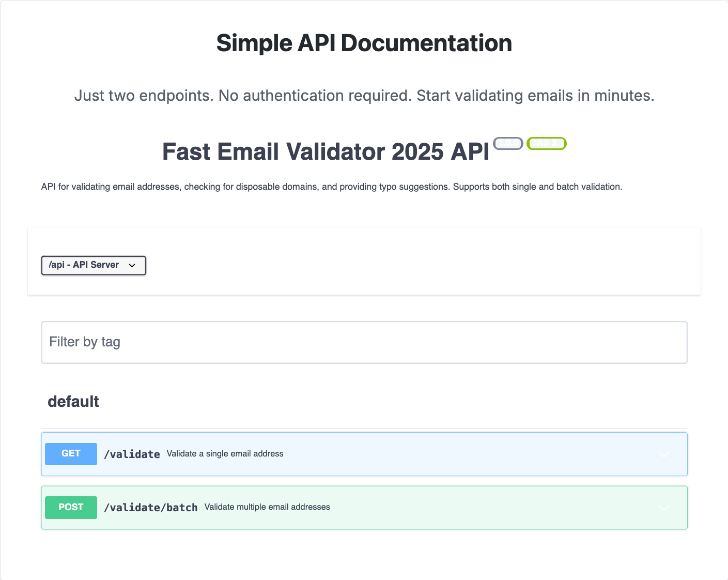Click the Fast Email Validator 2025 API title

tap(326, 152)
